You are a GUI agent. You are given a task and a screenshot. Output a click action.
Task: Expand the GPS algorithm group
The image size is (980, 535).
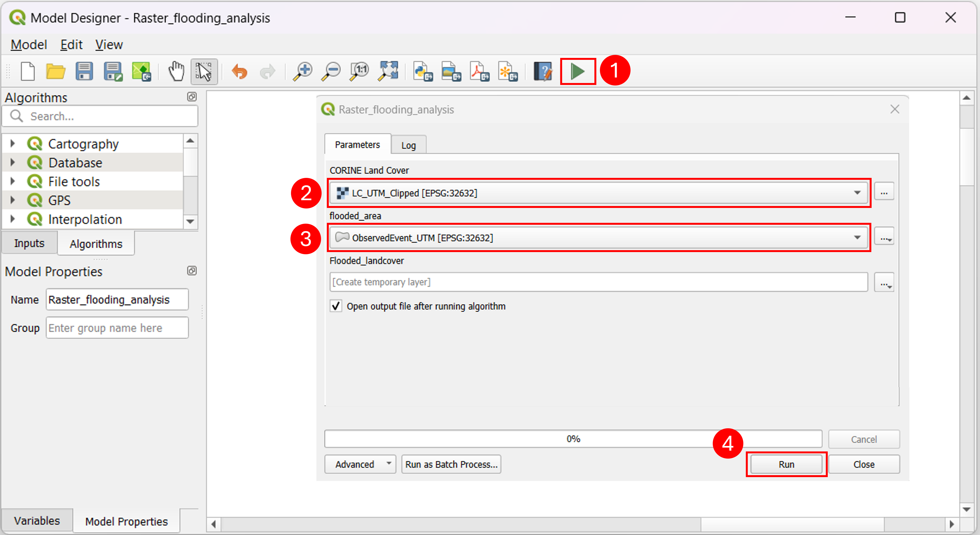[13, 200]
